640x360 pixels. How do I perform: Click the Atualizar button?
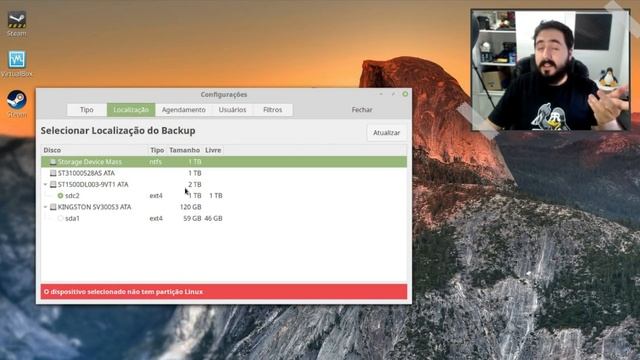click(x=387, y=133)
